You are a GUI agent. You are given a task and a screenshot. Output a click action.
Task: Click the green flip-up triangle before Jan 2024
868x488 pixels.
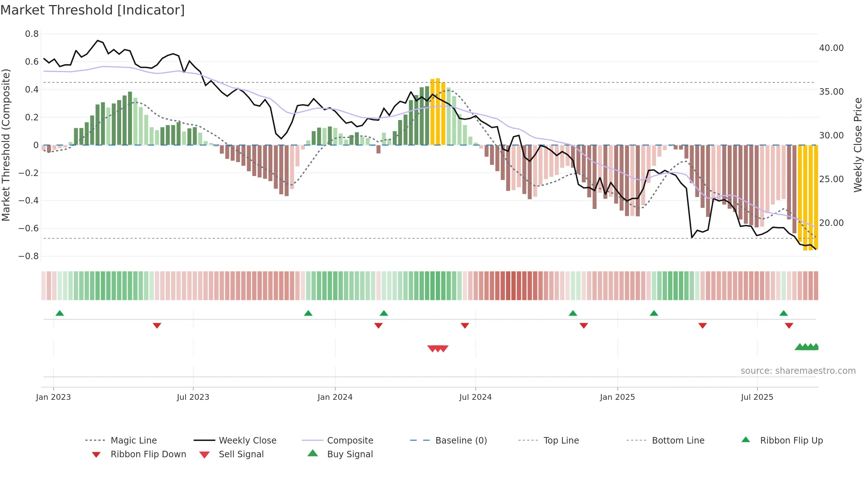point(308,313)
